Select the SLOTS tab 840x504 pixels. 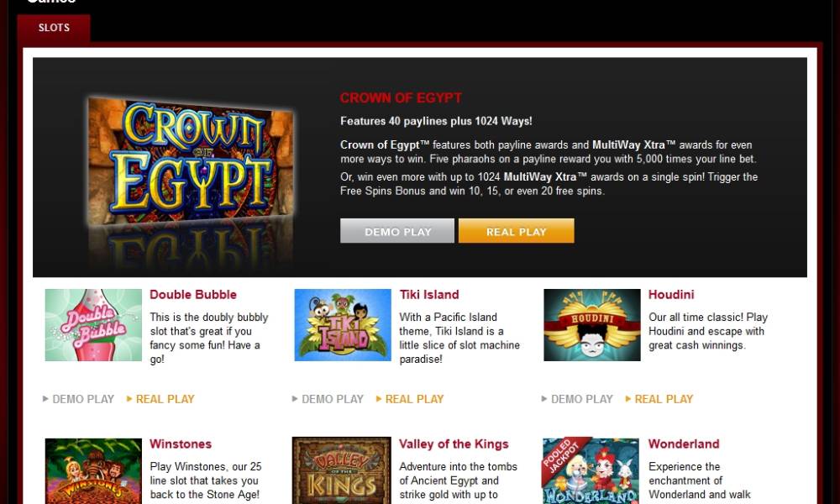(54, 28)
